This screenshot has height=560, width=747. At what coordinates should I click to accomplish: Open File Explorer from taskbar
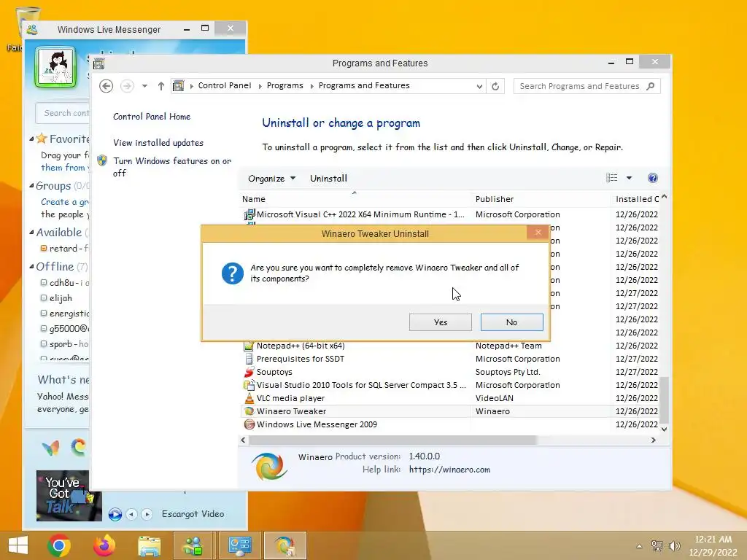pyautogui.click(x=149, y=545)
